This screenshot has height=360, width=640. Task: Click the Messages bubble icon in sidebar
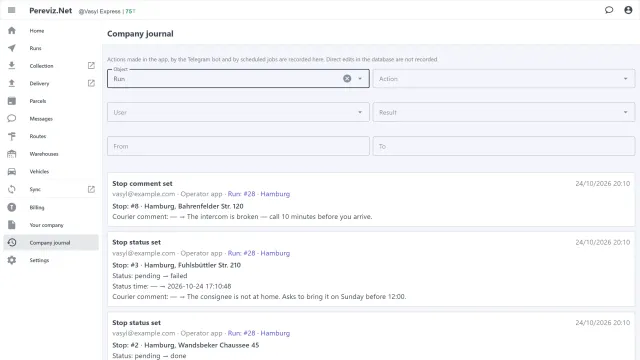(x=12, y=118)
